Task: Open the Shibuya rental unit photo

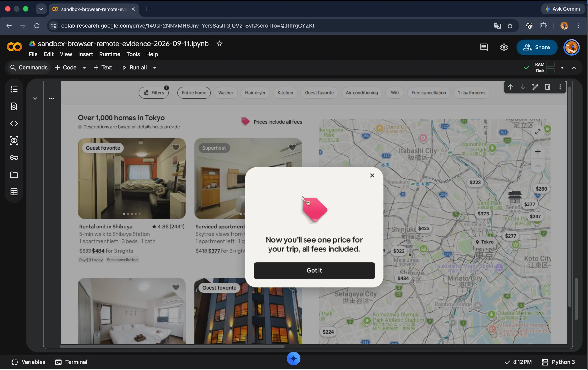Action: click(132, 179)
